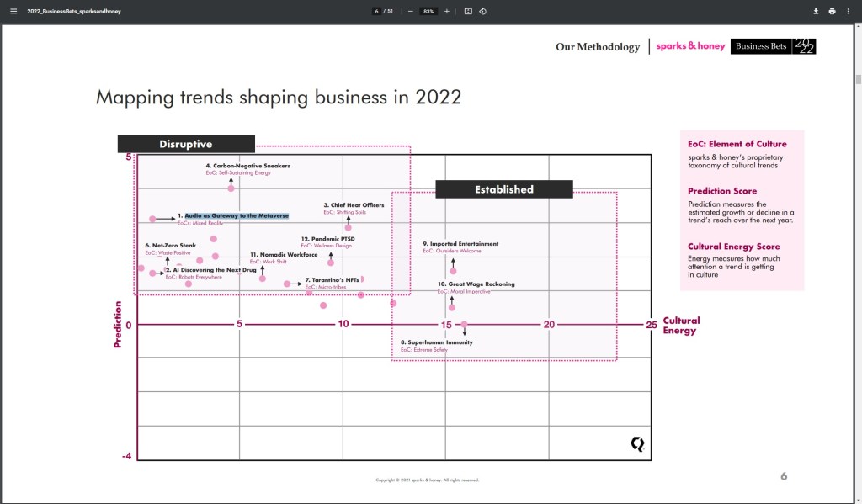Image resolution: width=862 pixels, height=504 pixels.
Task: Click the 83% zoom level display
Action: pyautogui.click(x=427, y=11)
